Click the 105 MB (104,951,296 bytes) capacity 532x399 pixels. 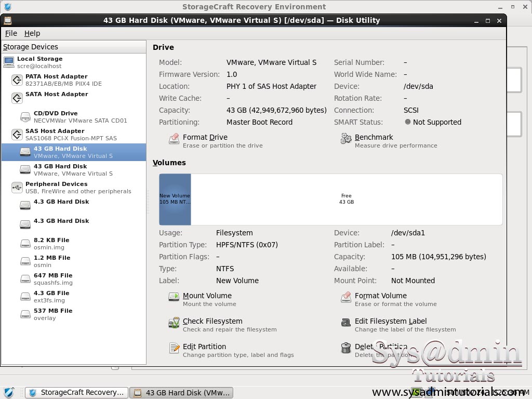(x=438, y=257)
